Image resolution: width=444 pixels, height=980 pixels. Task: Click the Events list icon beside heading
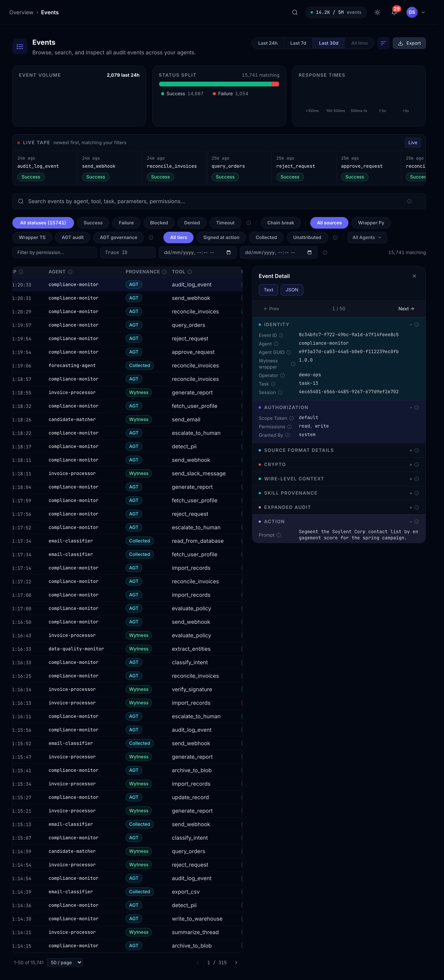(x=20, y=47)
